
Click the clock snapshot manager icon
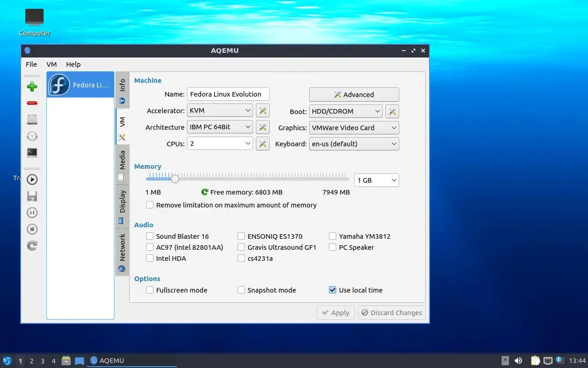(x=32, y=136)
